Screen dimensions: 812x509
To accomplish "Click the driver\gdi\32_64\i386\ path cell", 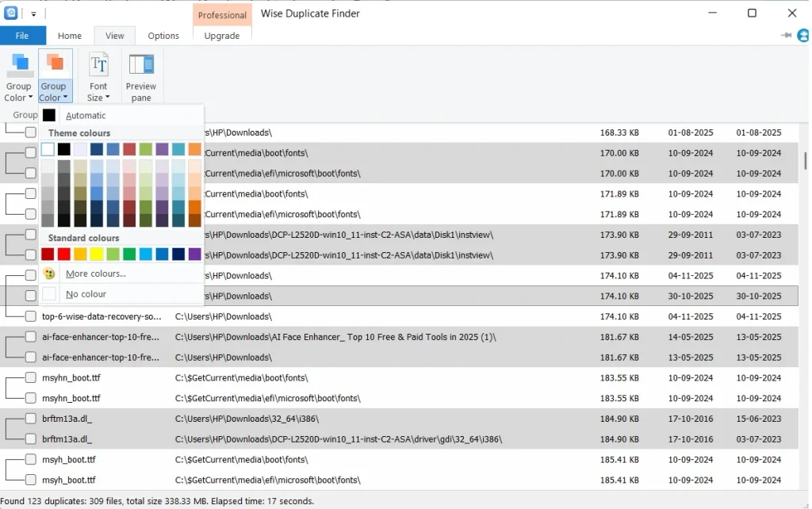I will tap(339, 439).
